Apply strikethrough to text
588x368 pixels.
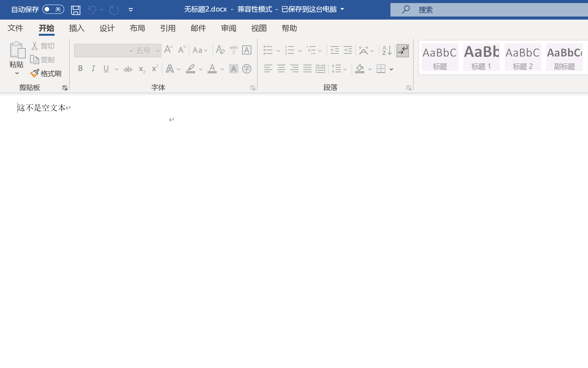click(128, 69)
